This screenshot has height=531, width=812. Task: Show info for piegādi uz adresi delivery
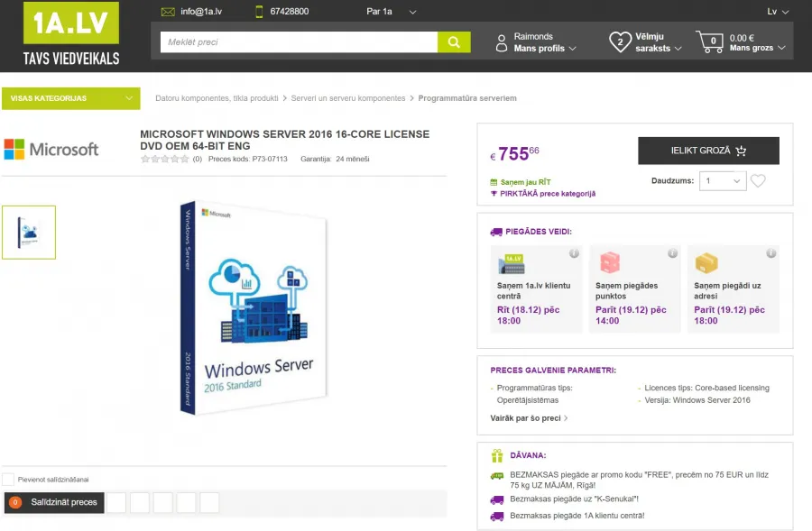tap(771, 253)
